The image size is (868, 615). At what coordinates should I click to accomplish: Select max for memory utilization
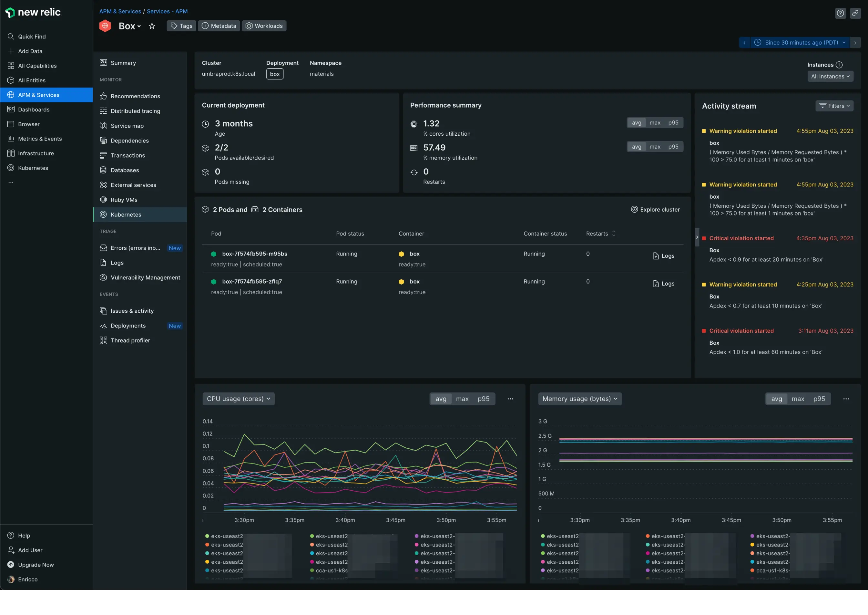[x=655, y=147]
